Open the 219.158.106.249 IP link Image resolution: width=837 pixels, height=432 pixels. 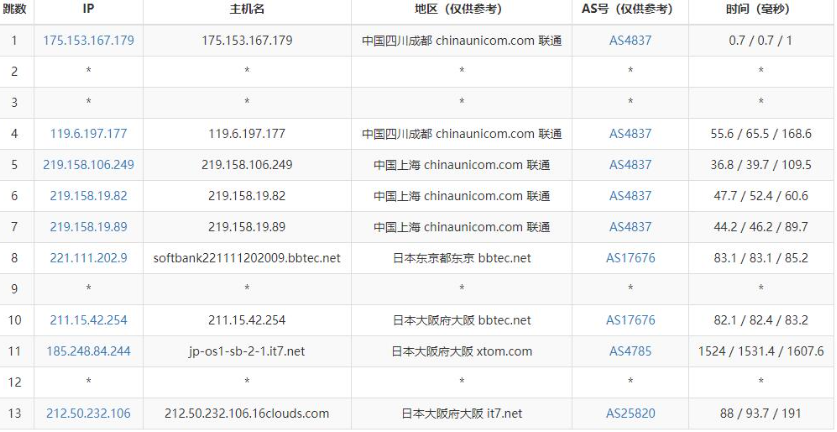[x=88, y=165]
